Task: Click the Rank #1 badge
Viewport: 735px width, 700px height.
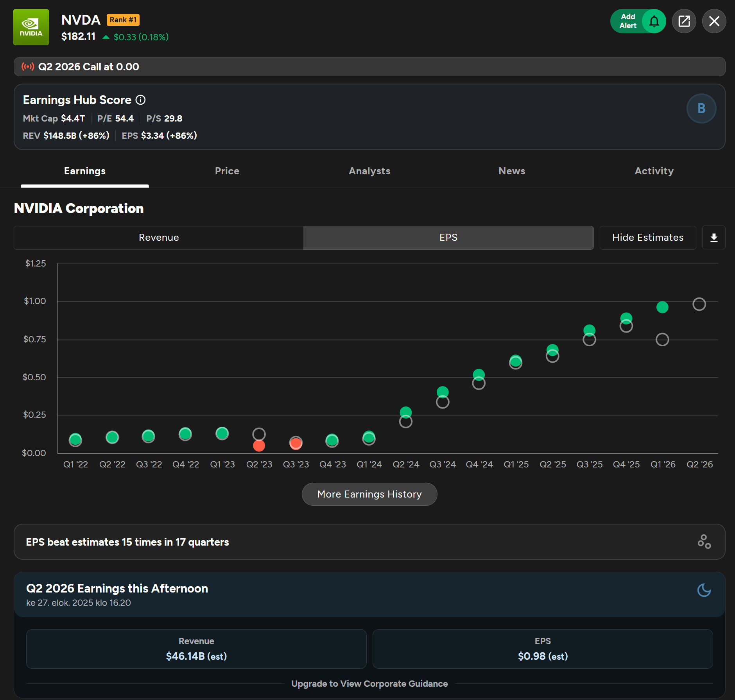Action: pyautogui.click(x=123, y=20)
